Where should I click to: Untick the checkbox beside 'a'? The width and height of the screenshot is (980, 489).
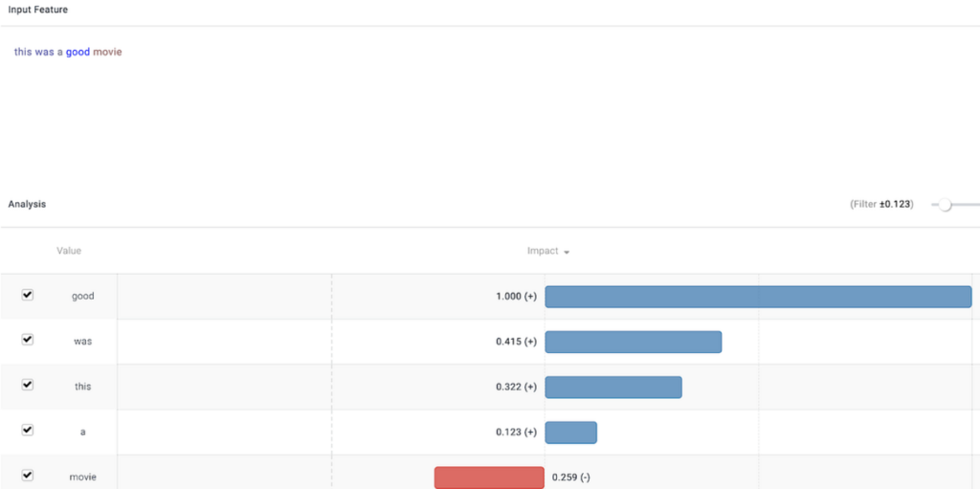(x=28, y=431)
